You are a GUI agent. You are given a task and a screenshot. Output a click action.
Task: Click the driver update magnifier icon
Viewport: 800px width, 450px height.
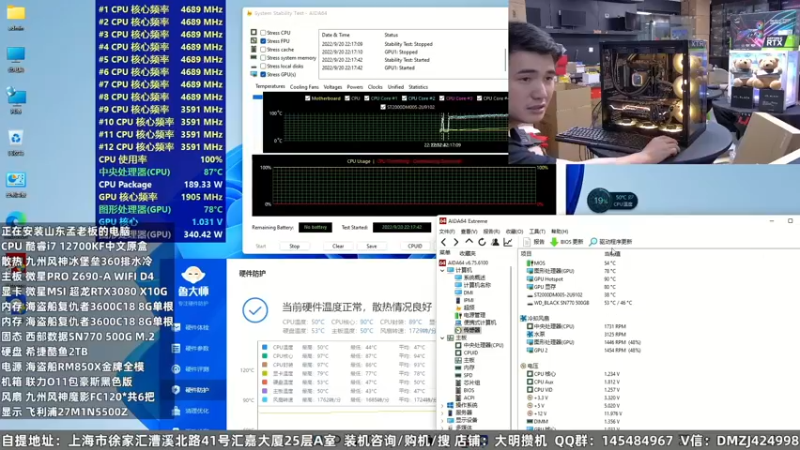(593, 242)
